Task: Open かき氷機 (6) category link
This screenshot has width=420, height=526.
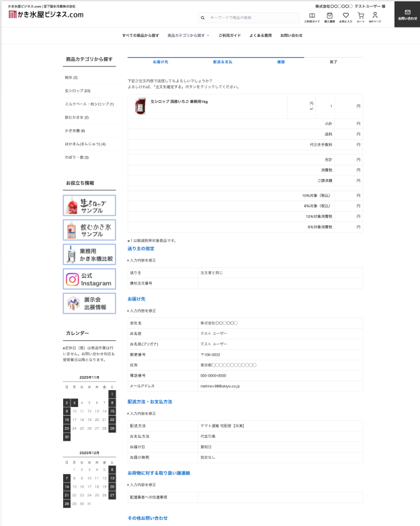Action: pos(75,130)
